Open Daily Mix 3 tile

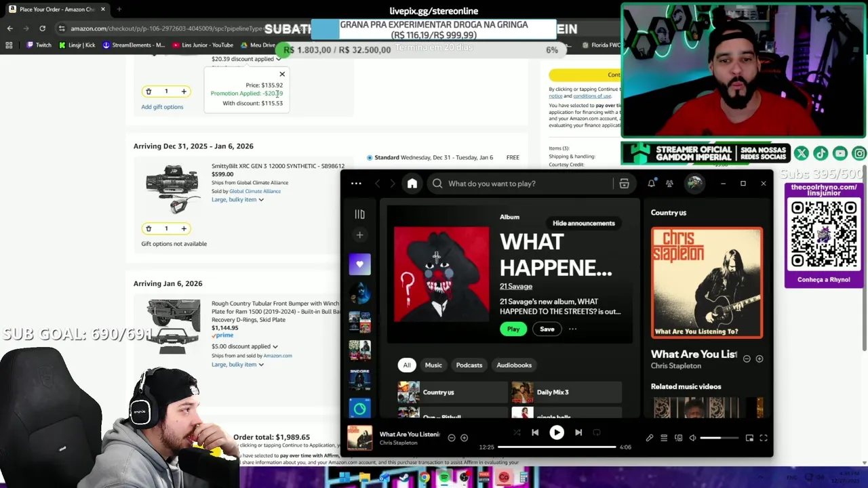(566, 392)
